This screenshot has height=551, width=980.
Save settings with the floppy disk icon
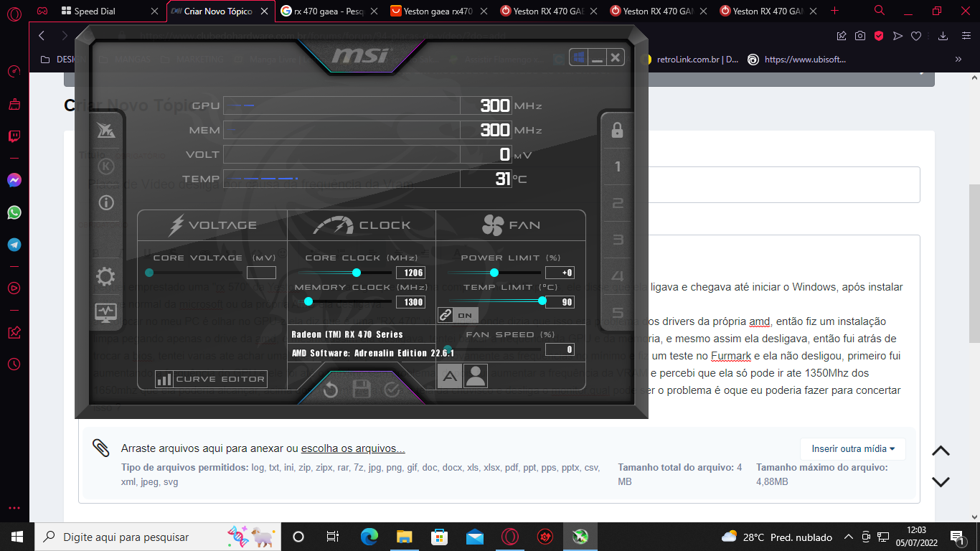(361, 390)
